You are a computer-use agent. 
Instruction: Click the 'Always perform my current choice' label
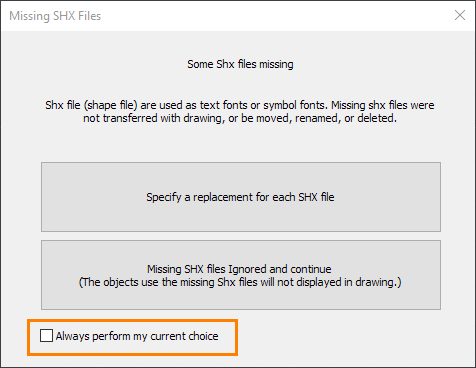coord(137,336)
